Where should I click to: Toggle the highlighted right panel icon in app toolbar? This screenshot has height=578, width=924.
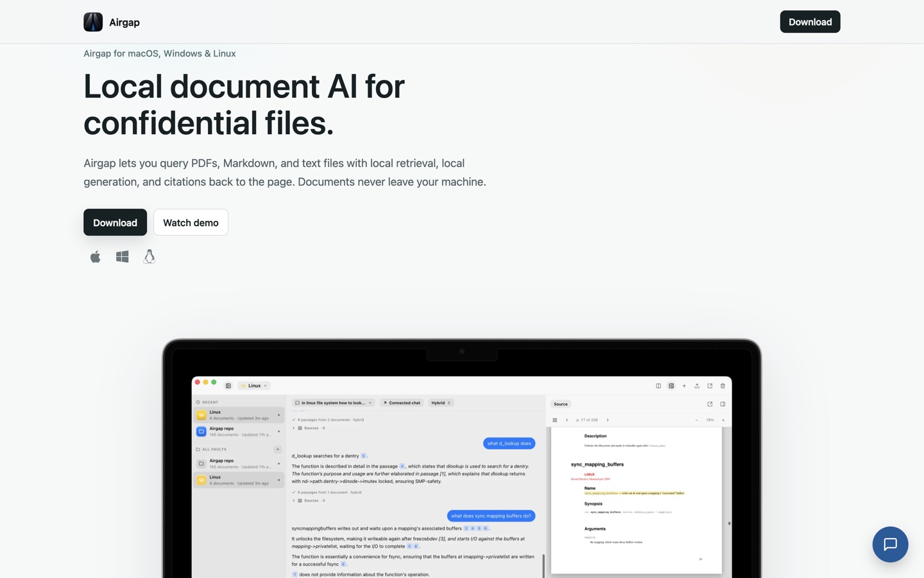click(x=671, y=386)
